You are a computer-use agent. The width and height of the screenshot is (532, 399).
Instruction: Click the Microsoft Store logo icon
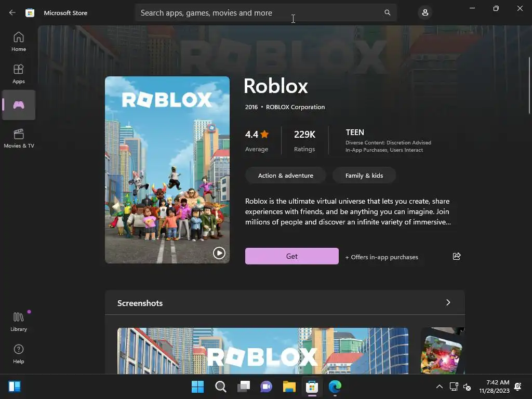tap(30, 13)
